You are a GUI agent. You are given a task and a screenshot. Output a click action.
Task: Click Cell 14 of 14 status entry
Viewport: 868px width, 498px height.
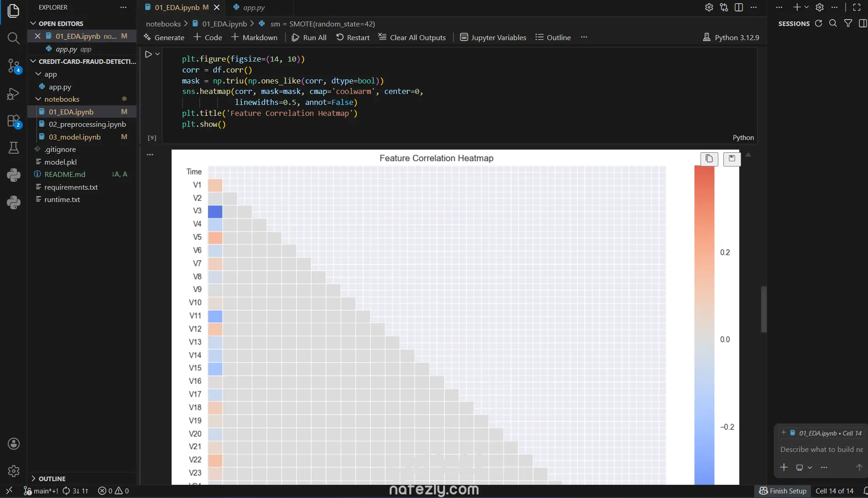tap(834, 491)
